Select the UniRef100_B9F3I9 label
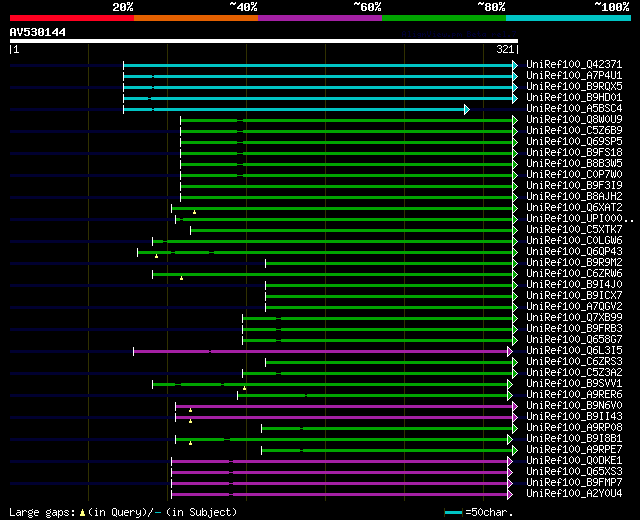640x520 pixels. (574, 186)
